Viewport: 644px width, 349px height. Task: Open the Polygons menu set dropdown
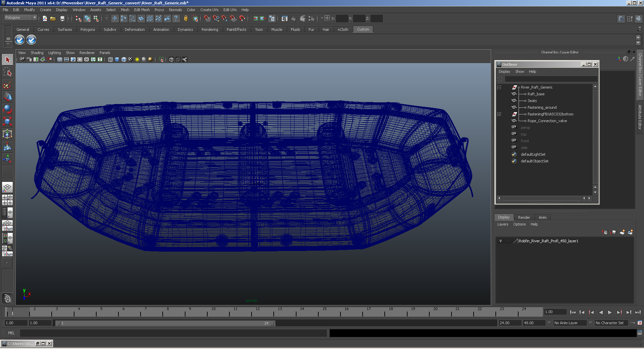(20, 17)
